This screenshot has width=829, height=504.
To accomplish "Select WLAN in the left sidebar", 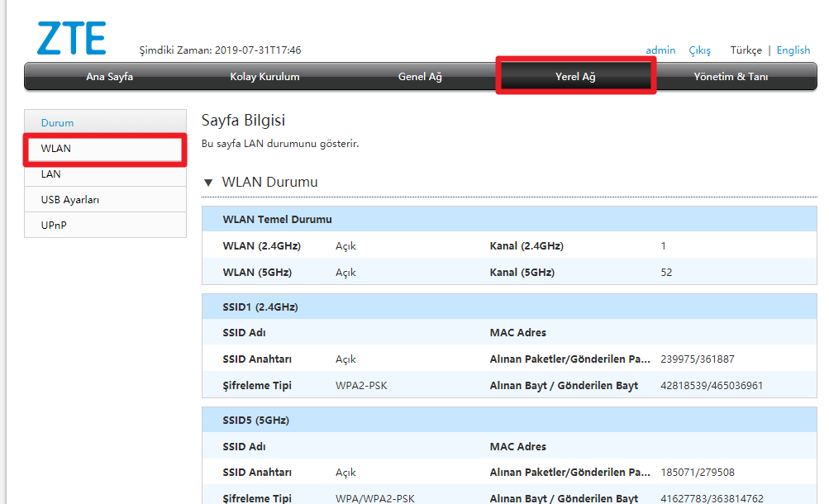I will [56, 149].
